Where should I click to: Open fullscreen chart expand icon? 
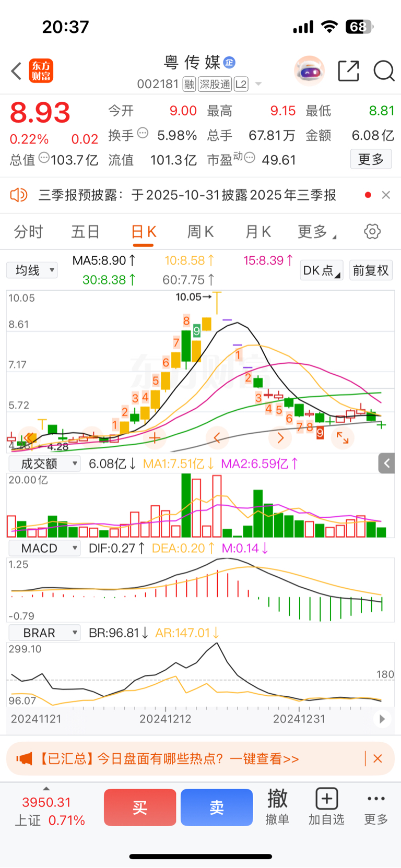(x=343, y=437)
